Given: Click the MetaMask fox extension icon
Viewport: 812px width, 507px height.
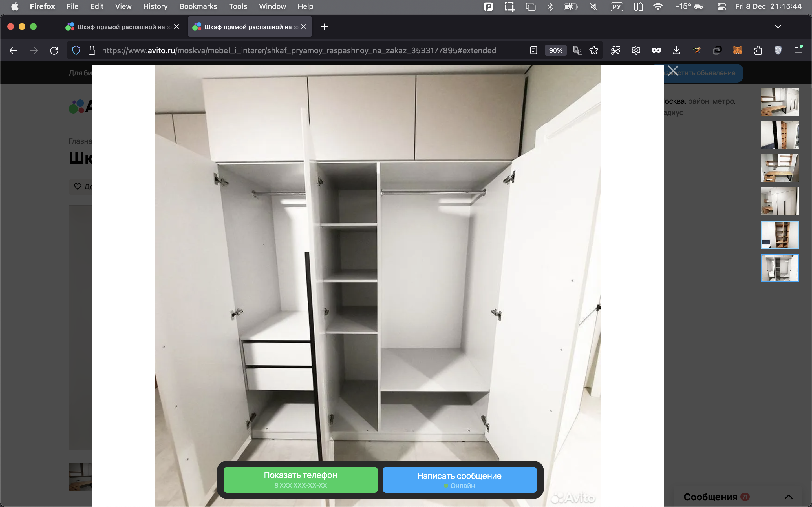Looking at the screenshot, I should pyautogui.click(x=737, y=51).
